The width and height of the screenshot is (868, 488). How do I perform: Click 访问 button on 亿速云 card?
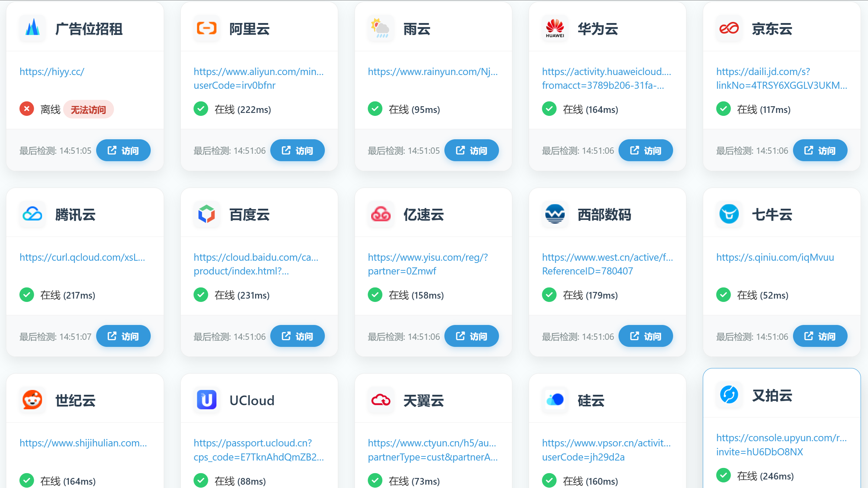[x=471, y=336]
